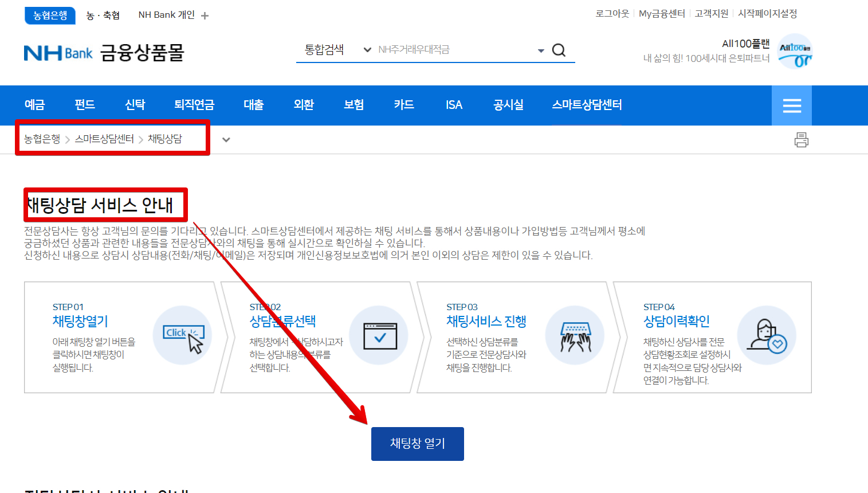Open the 보험 menu

click(x=354, y=105)
